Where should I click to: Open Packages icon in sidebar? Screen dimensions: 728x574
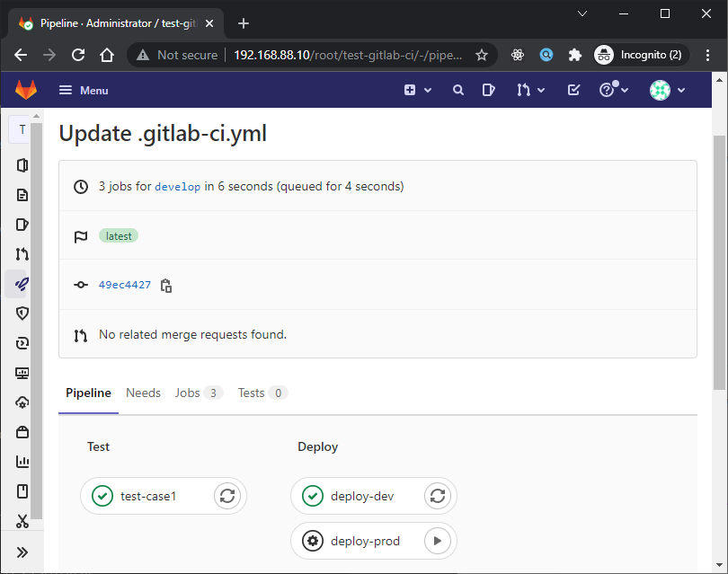[x=22, y=432]
